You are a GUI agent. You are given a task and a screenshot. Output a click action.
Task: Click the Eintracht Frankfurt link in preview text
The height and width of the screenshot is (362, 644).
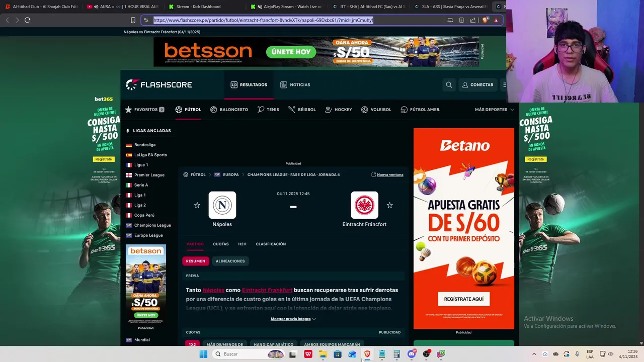[267, 290]
